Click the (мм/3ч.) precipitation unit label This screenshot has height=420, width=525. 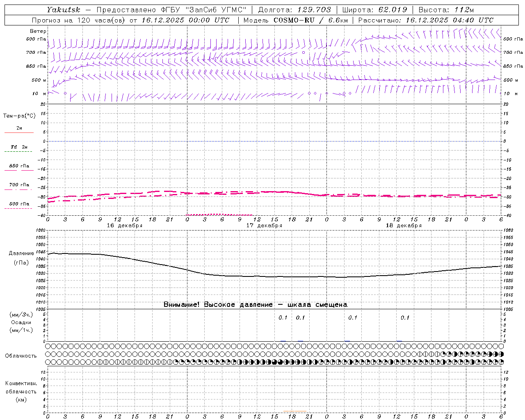pyautogui.click(x=21, y=315)
